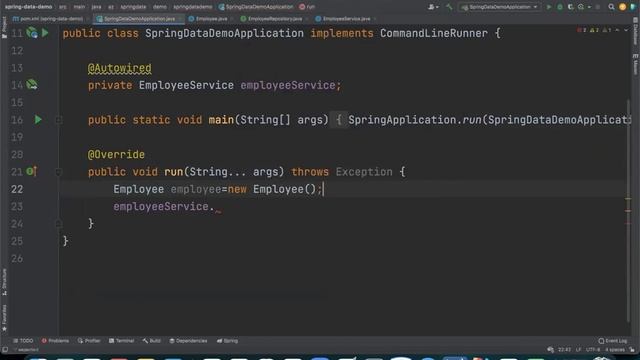This screenshot has height=360, width=640.
Task: Open the pom.xml editor tab
Action: click(51, 19)
